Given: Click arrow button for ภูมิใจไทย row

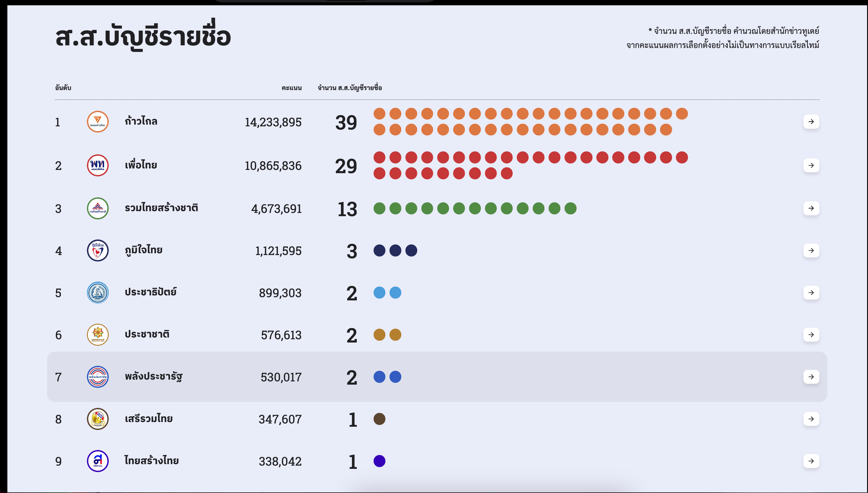Looking at the screenshot, I should (811, 251).
